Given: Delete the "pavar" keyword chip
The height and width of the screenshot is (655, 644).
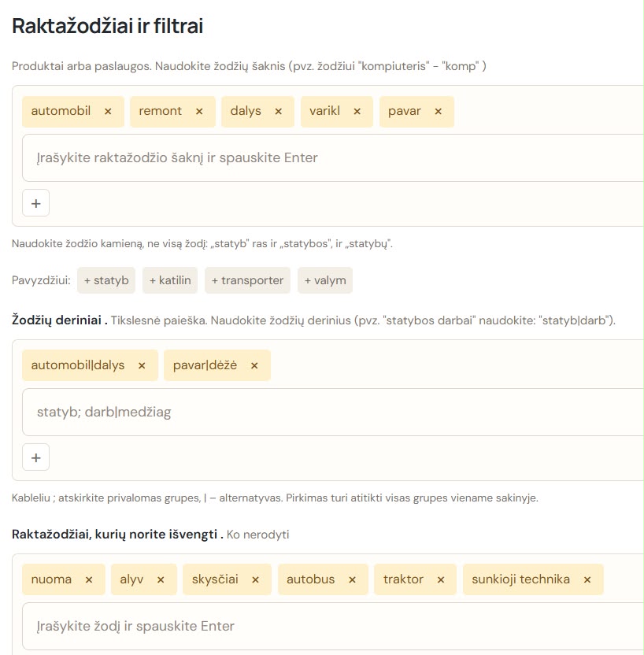Looking at the screenshot, I should [438, 112].
